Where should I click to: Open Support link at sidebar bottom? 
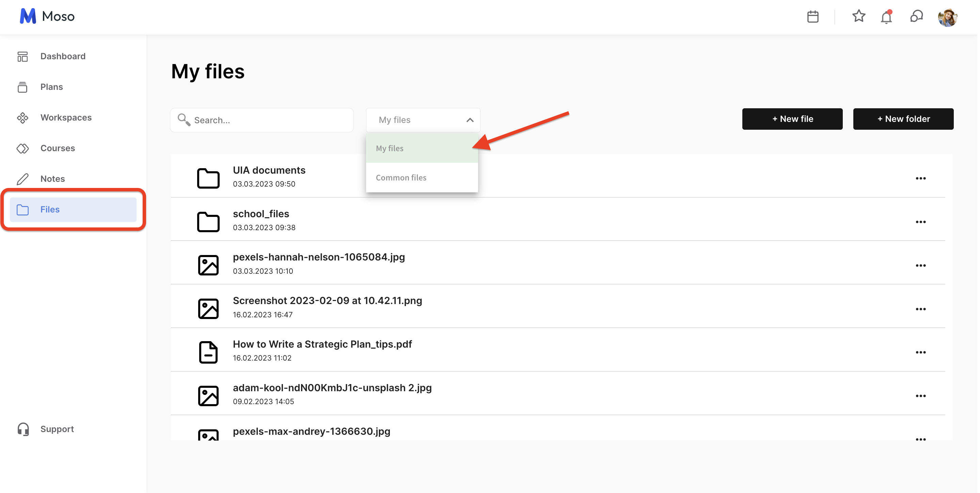(x=57, y=429)
